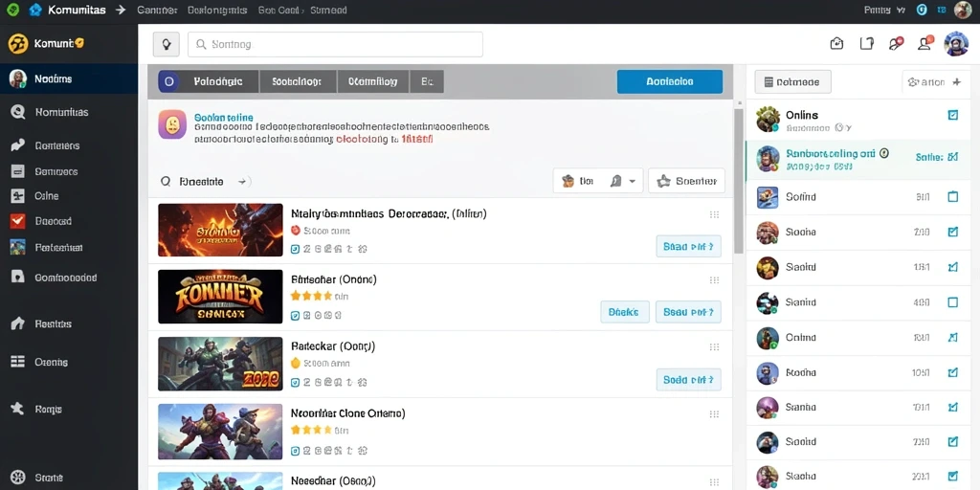This screenshot has width=980, height=490.
Task: Click the orange smiley post avatar
Action: [x=172, y=124]
